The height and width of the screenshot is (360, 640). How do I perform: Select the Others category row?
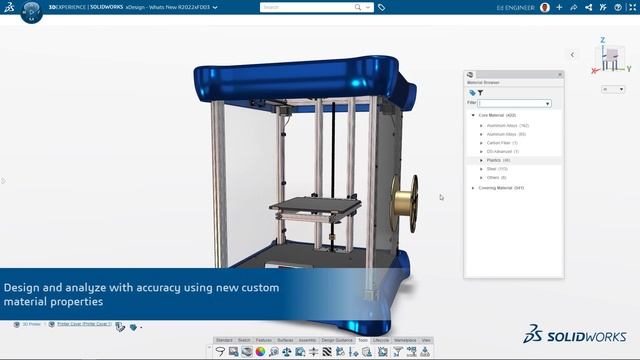514,178
